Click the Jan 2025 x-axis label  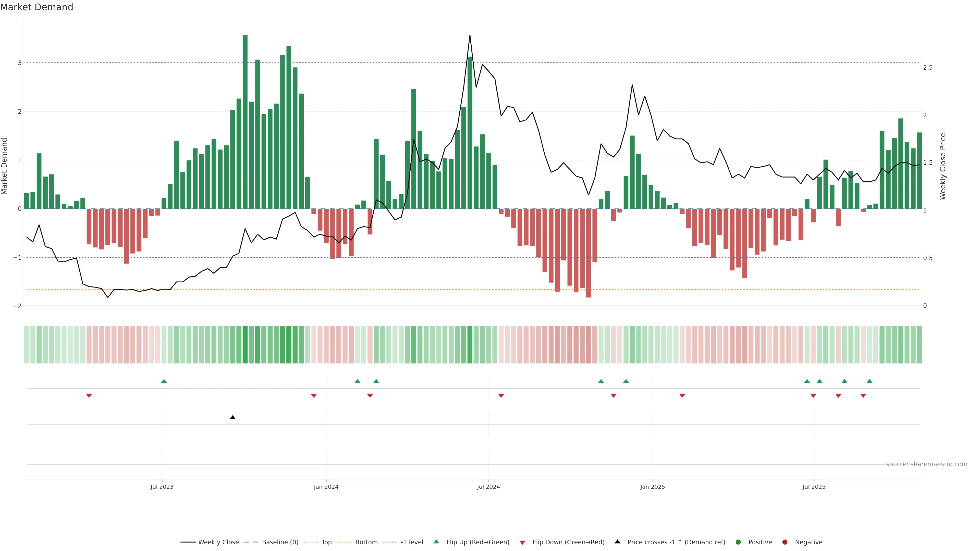653,487
